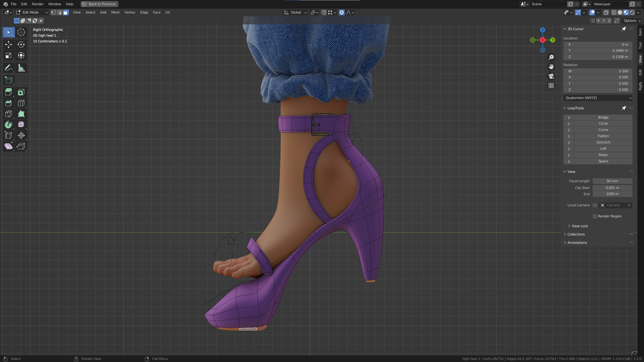
Task: Open the Mesh menu
Action: tap(115, 12)
